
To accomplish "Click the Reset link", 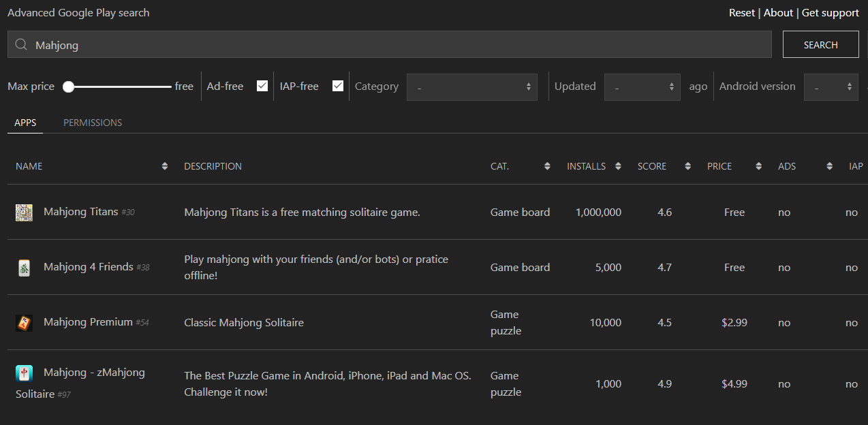I will pyautogui.click(x=741, y=13).
